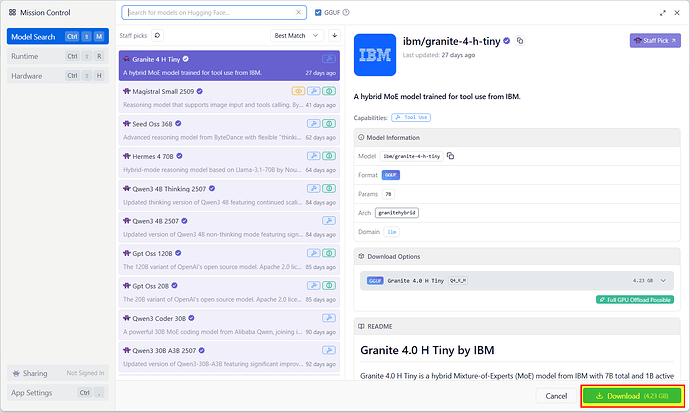Switch to the Runtime tab
690x413 pixels.
point(56,56)
